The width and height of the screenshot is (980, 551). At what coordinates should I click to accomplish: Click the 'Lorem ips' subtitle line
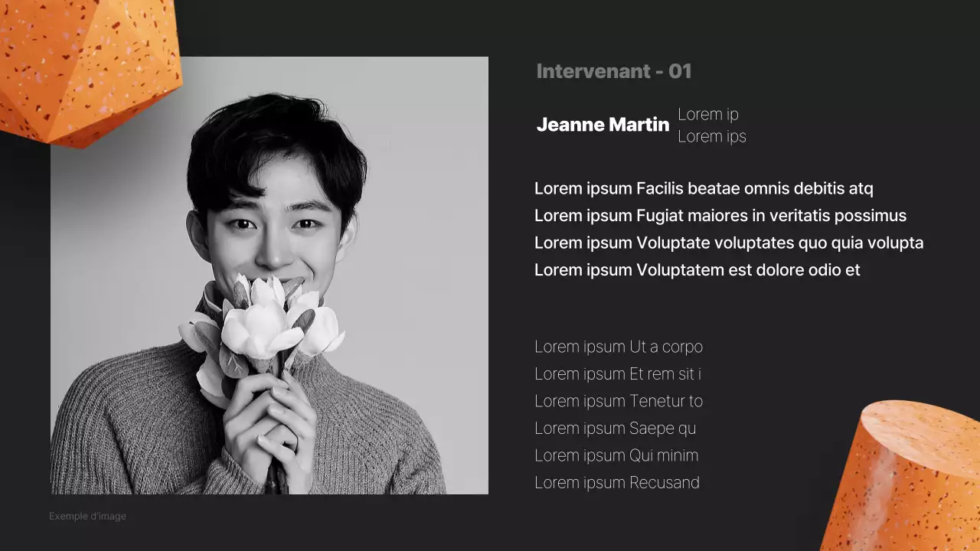click(712, 136)
